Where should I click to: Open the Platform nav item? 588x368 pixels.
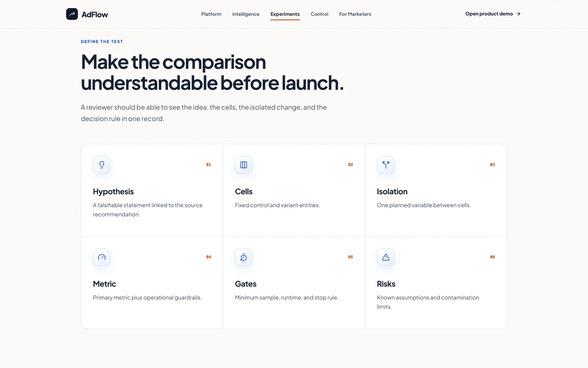click(211, 14)
